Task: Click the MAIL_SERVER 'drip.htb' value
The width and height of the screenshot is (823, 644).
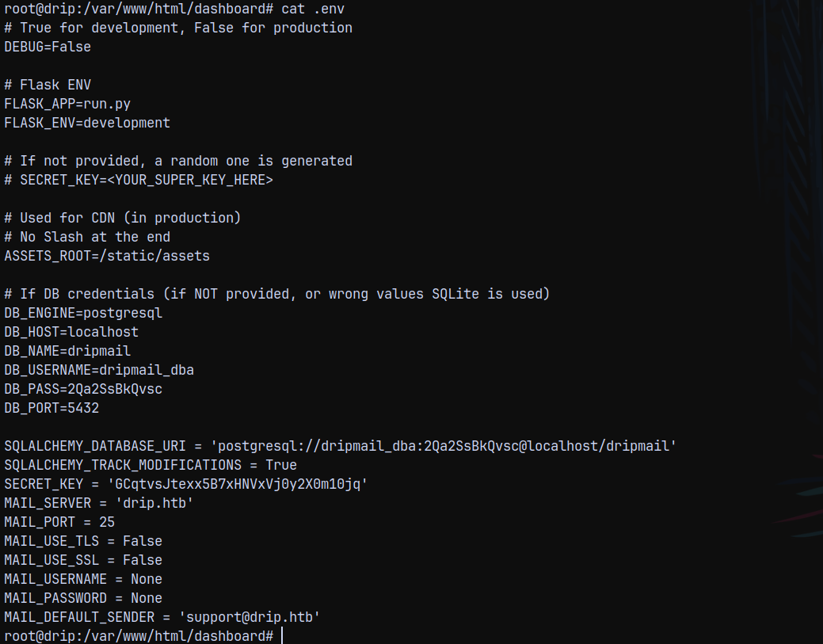Action: [x=154, y=503]
